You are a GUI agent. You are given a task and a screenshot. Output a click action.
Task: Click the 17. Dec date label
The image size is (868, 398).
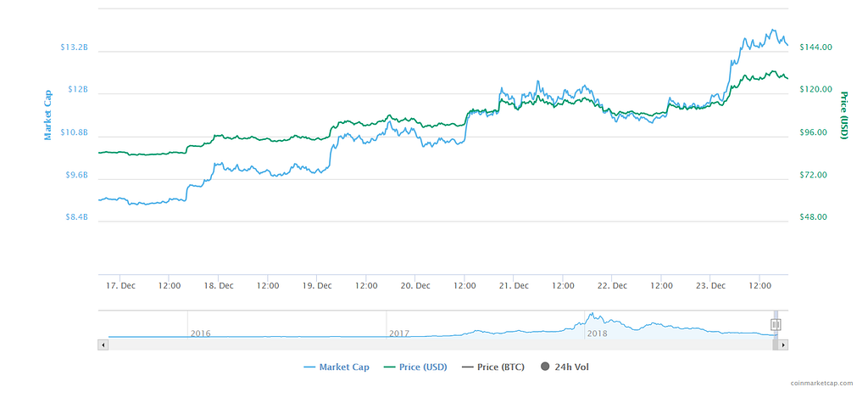121,286
